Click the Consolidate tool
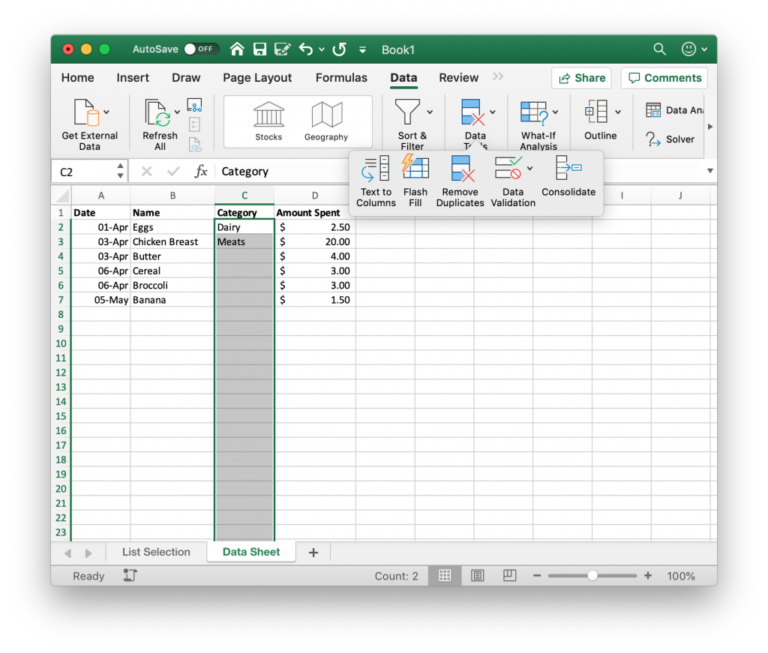This screenshot has width=768, height=653. (568, 176)
